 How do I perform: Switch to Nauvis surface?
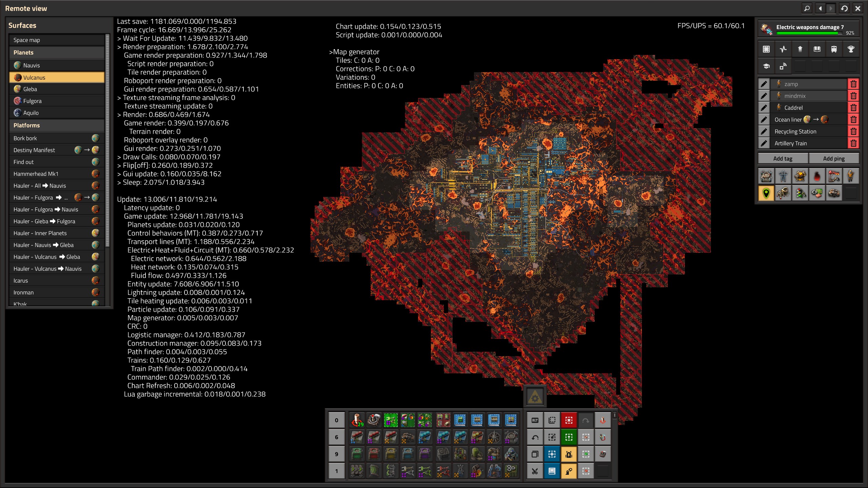coord(57,65)
